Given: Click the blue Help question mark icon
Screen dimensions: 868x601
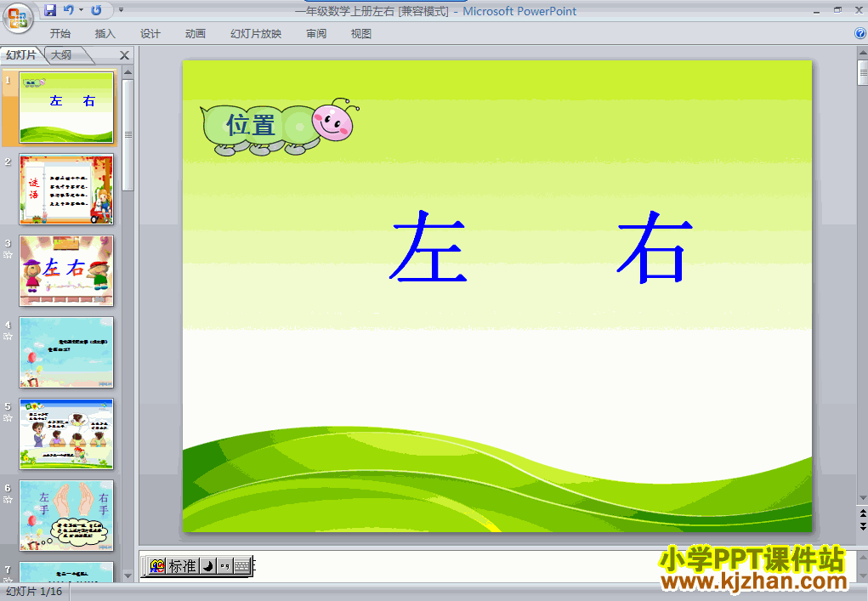Looking at the screenshot, I should 860,33.
